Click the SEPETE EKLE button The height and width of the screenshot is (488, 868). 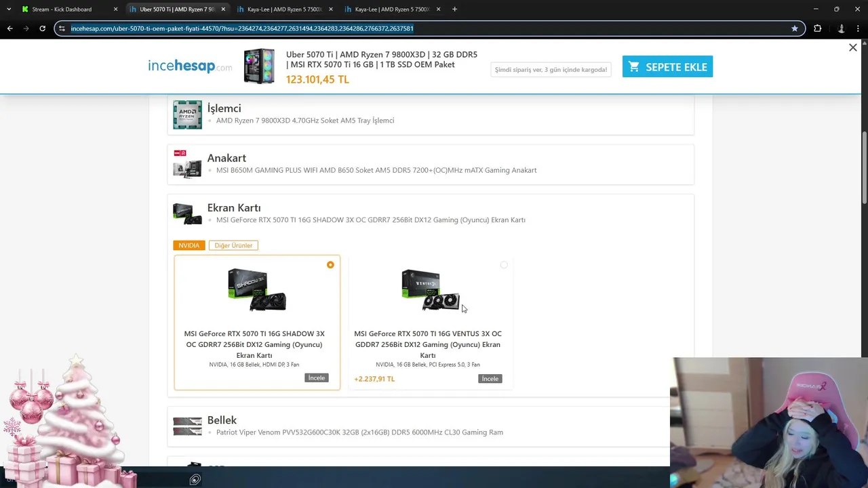click(x=667, y=66)
